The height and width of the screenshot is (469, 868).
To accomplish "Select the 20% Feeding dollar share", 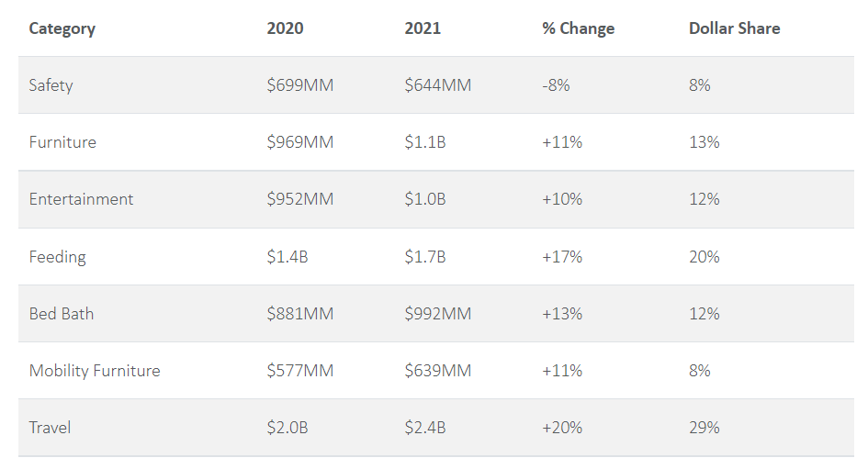I will pyautogui.click(x=704, y=257).
